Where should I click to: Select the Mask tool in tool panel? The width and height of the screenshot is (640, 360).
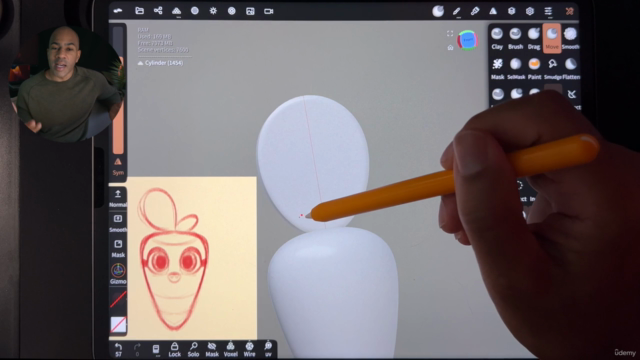pos(497,68)
